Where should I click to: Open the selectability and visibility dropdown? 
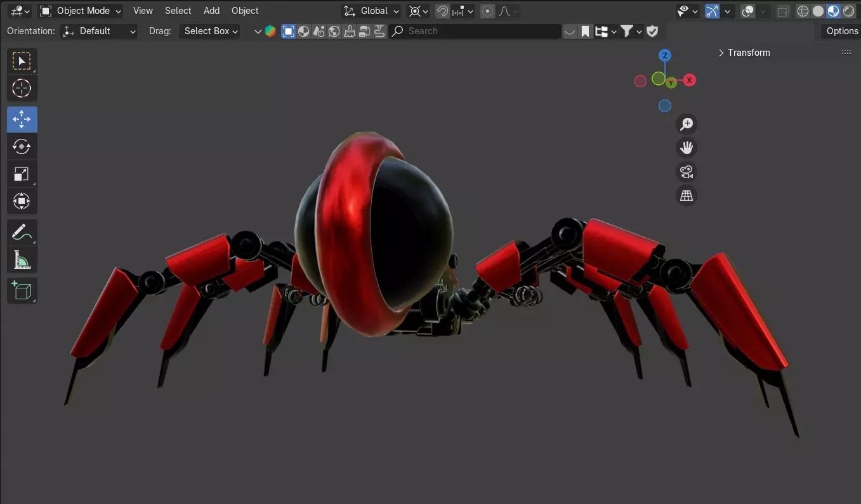click(687, 11)
